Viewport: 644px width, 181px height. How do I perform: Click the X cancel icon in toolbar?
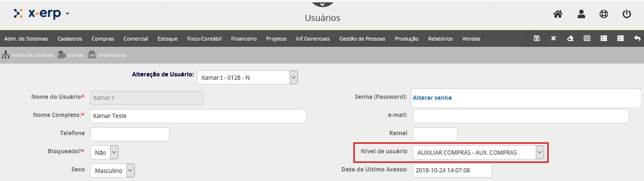554,38
